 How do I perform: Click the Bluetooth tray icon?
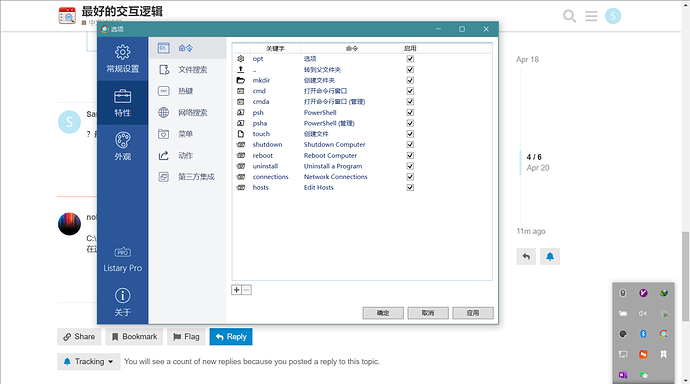pyautogui.click(x=643, y=334)
